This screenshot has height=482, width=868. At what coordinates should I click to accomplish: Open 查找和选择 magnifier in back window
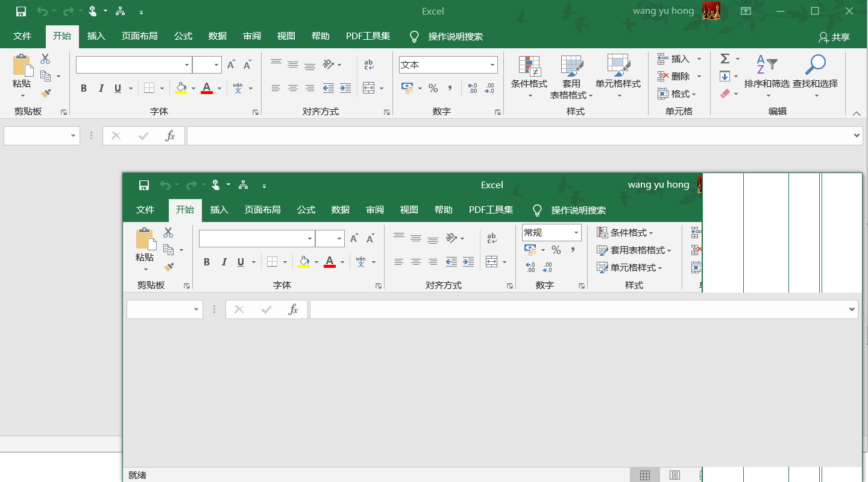(x=816, y=76)
